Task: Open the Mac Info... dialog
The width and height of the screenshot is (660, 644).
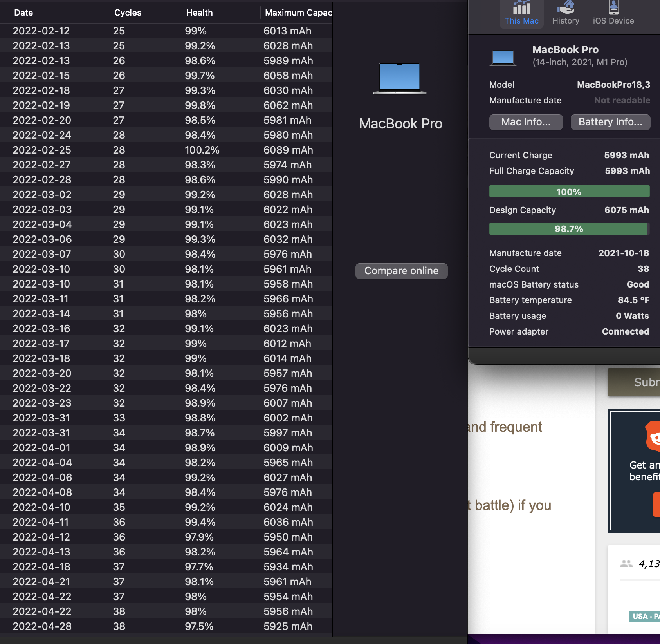Action: pos(526,122)
